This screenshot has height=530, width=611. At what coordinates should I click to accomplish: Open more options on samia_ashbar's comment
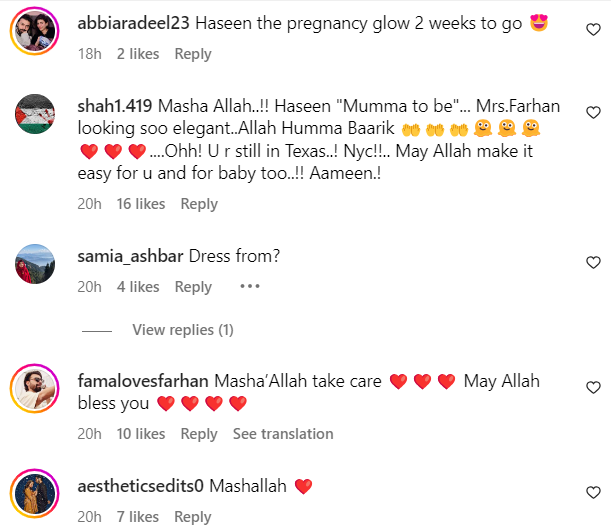click(250, 286)
